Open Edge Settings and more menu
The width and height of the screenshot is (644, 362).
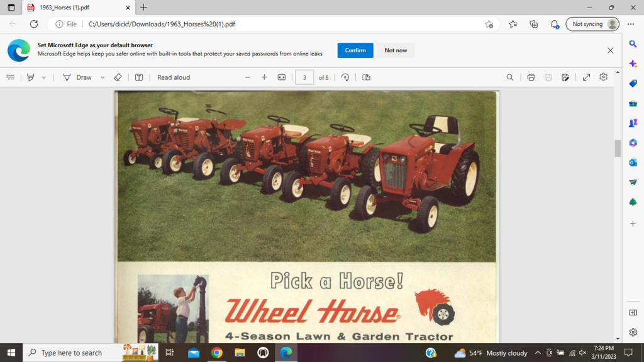pyautogui.click(x=631, y=24)
